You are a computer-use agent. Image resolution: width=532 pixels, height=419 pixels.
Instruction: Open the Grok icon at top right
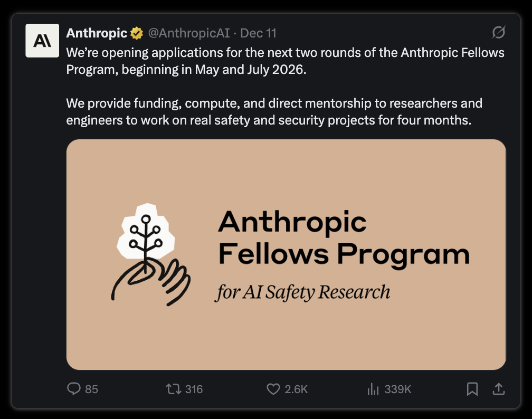498,33
